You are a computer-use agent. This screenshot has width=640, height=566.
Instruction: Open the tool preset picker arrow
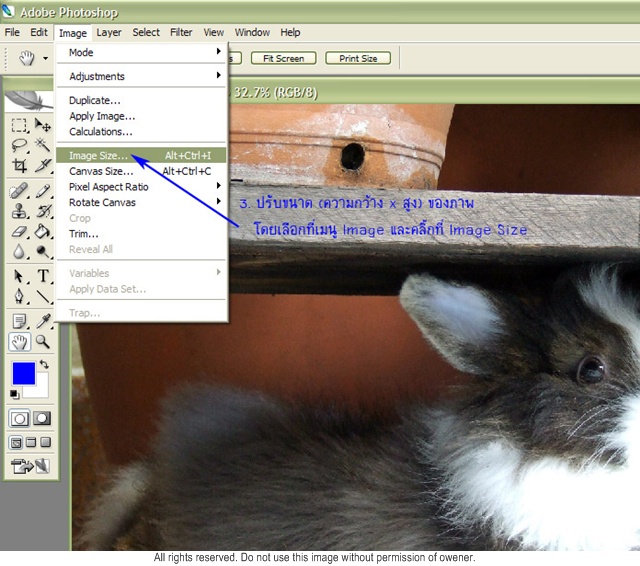tap(45, 58)
